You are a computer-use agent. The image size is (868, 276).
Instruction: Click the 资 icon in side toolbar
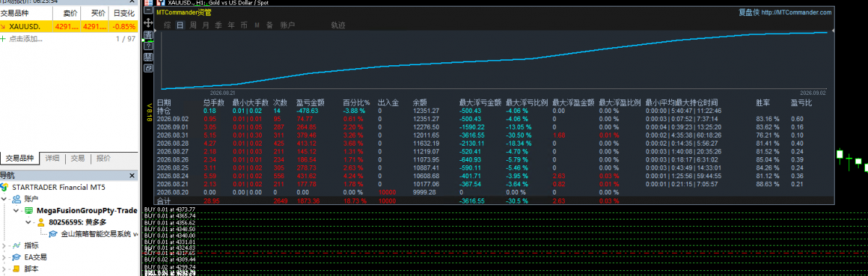(x=148, y=35)
